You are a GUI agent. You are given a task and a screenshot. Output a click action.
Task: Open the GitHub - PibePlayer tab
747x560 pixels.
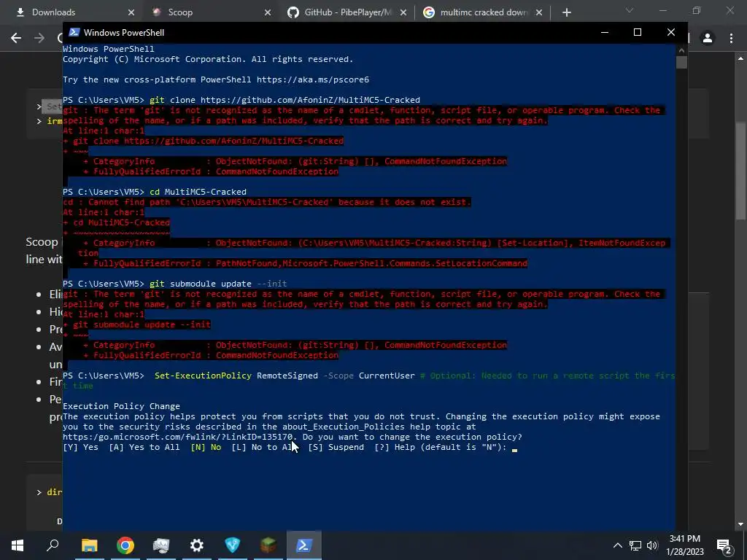coord(348,12)
